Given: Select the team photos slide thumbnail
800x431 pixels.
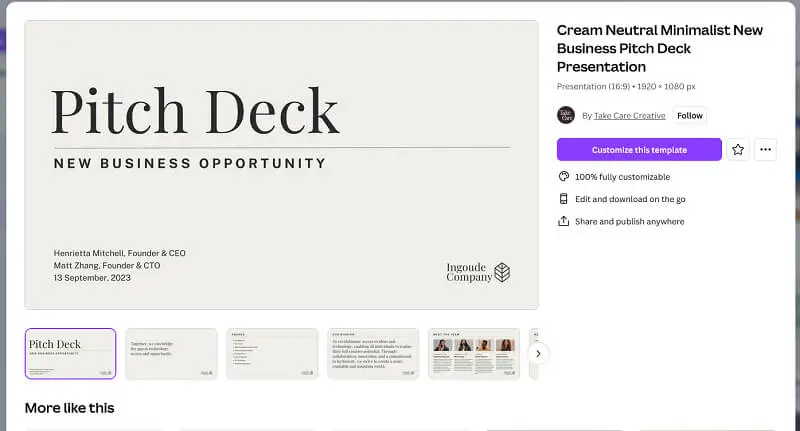Looking at the screenshot, I should point(474,353).
